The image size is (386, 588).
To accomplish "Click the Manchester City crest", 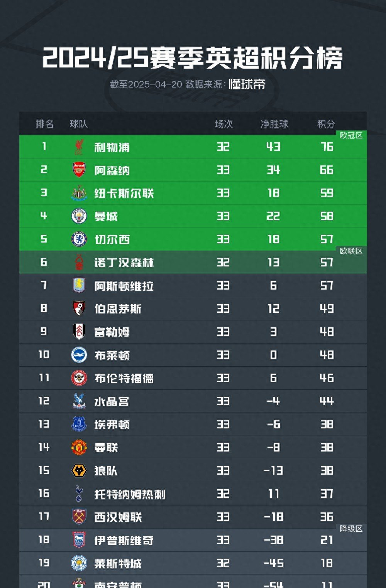I will [x=79, y=216].
